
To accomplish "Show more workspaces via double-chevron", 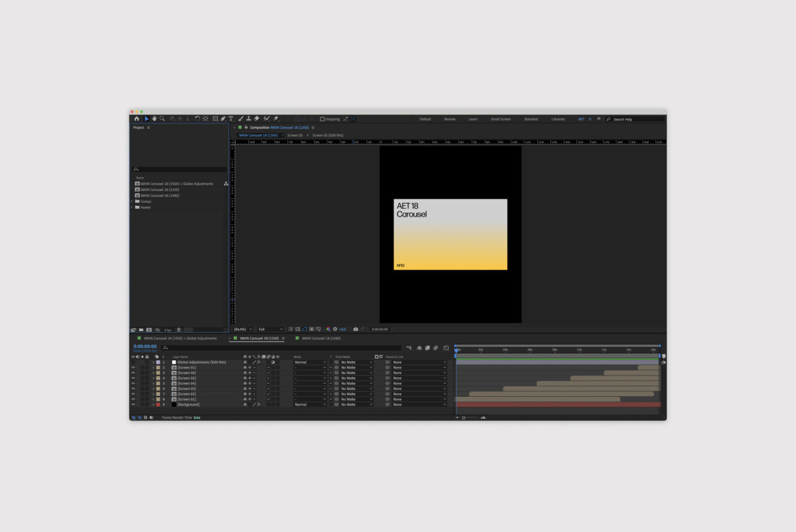I will (x=599, y=119).
